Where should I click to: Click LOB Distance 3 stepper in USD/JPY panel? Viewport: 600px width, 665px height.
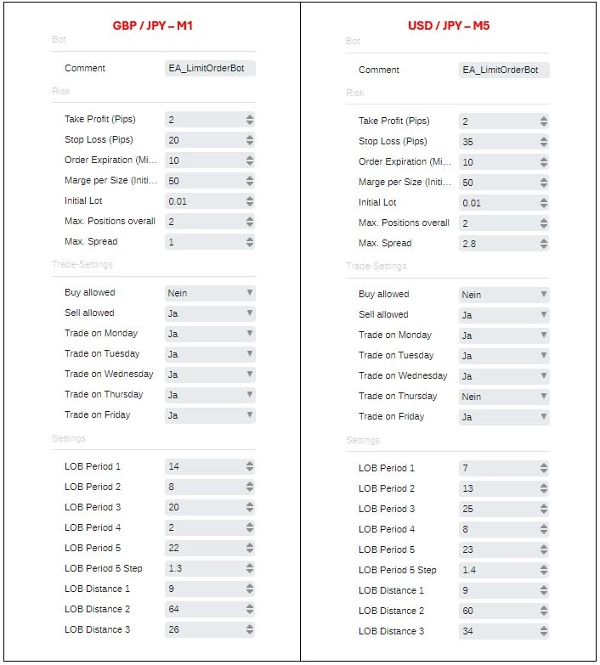[544, 631]
